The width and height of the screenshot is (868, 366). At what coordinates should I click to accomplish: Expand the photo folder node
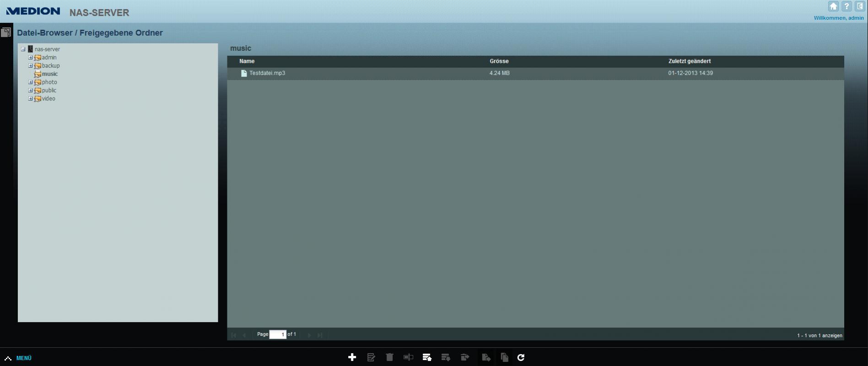pyautogui.click(x=31, y=82)
